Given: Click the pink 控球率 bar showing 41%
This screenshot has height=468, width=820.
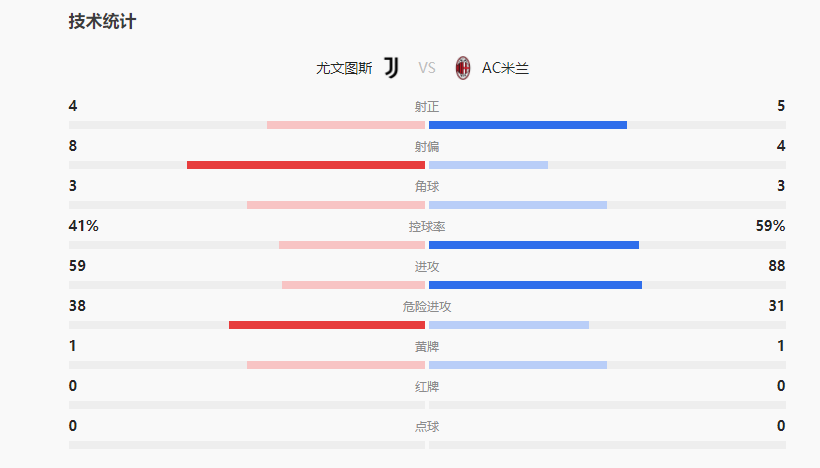Looking at the screenshot, I should pyautogui.click(x=352, y=245).
